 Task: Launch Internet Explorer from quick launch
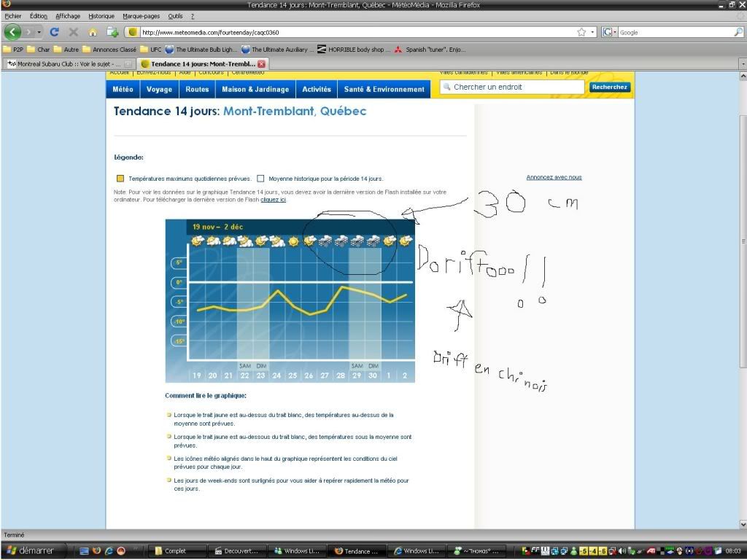tap(109, 551)
